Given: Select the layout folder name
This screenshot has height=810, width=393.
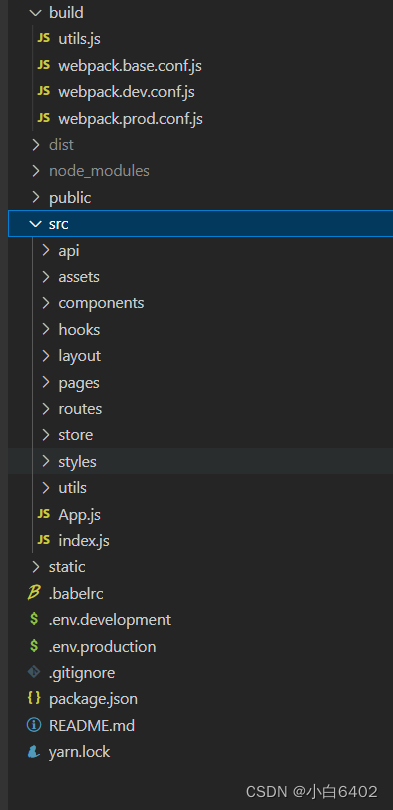Looking at the screenshot, I should 80,356.
